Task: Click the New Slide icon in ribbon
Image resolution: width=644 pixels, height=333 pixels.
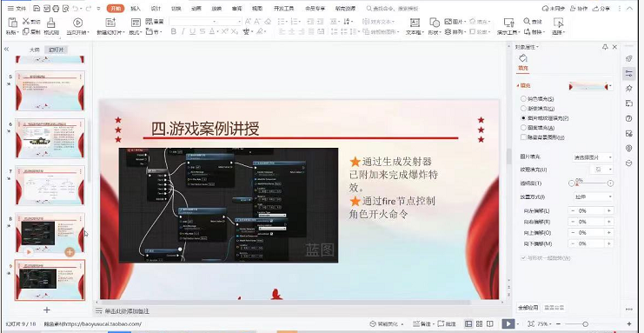Action: (x=110, y=23)
